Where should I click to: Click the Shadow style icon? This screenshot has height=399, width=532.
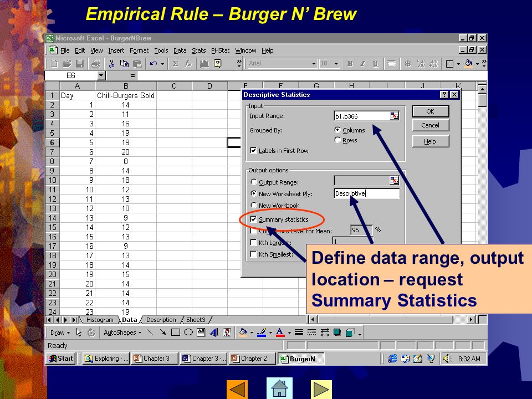coord(337,332)
